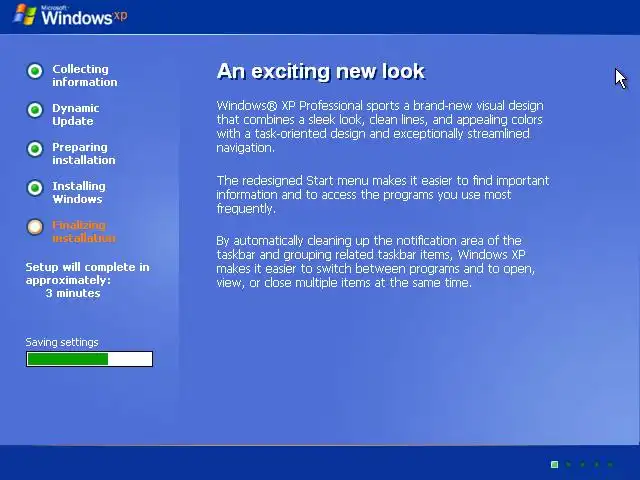
Task: Click the automatically cleaning up notification paragraph
Action: point(376,262)
